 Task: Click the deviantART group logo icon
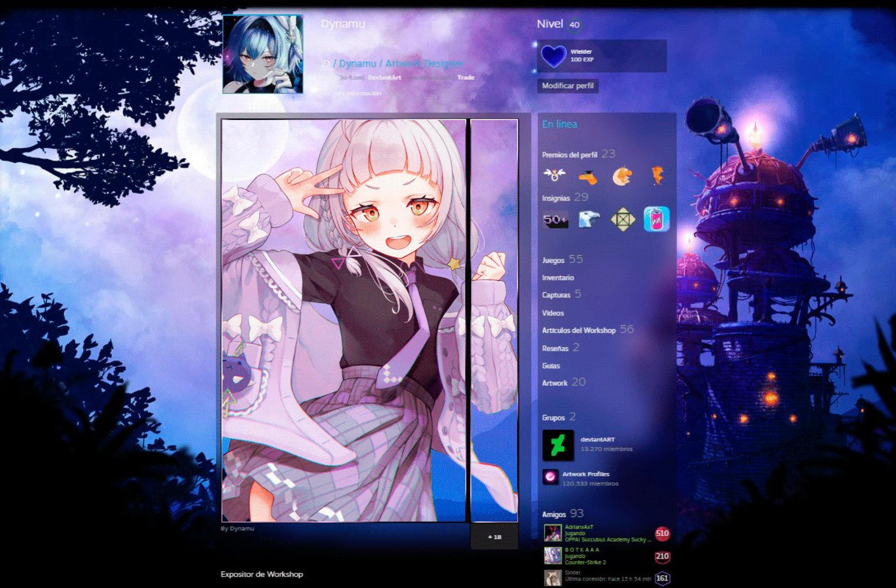(x=558, y=445)
